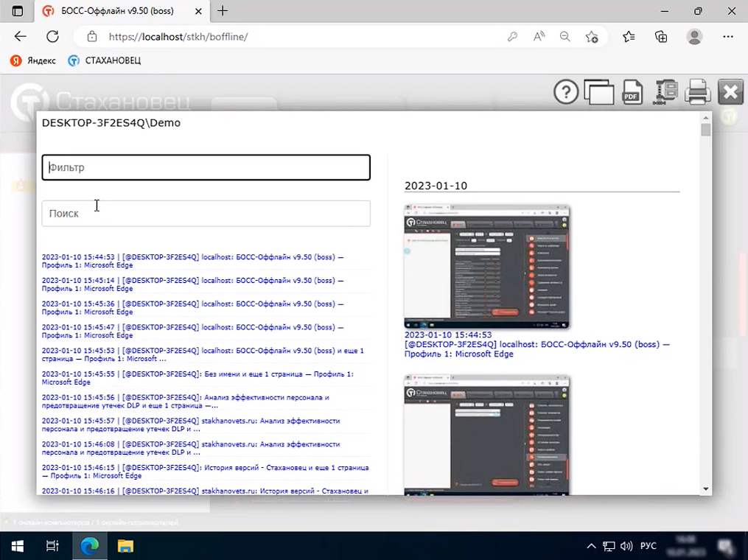Open network status tray icon
748x560 pixels.
click(x=609, y=546)
